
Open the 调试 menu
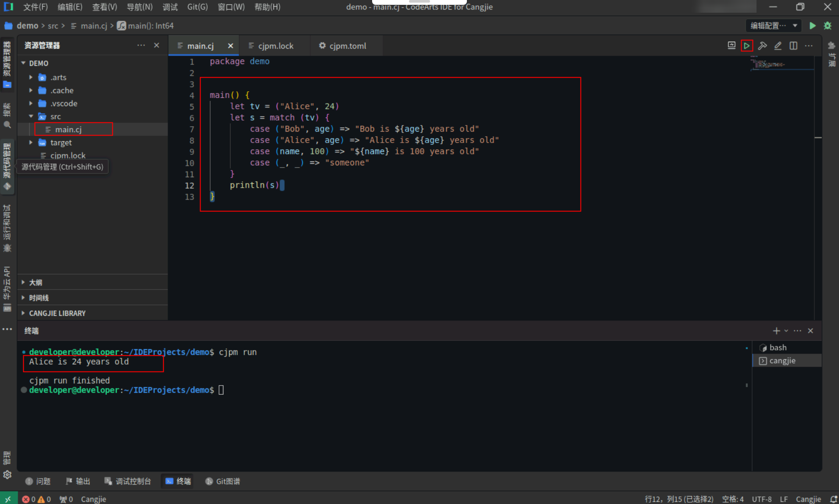click(170, 7)
